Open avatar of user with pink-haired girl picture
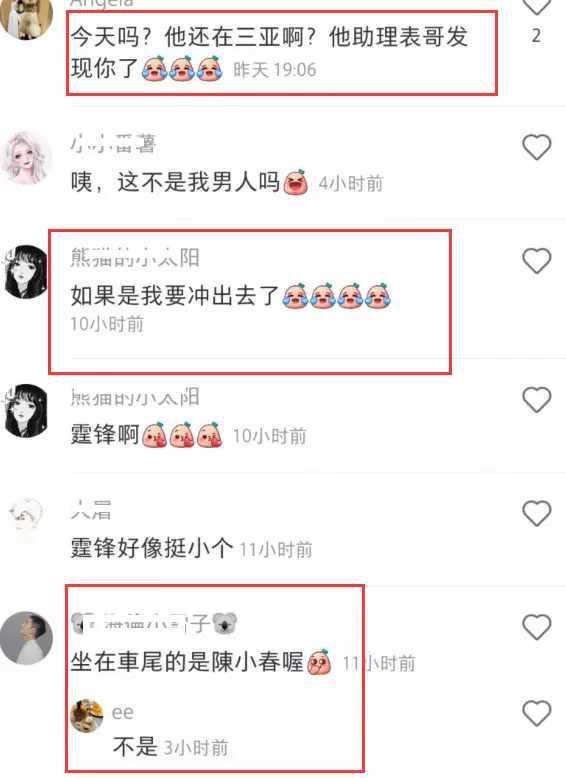The width and height of the screenshot is (566, 778). 26,158
